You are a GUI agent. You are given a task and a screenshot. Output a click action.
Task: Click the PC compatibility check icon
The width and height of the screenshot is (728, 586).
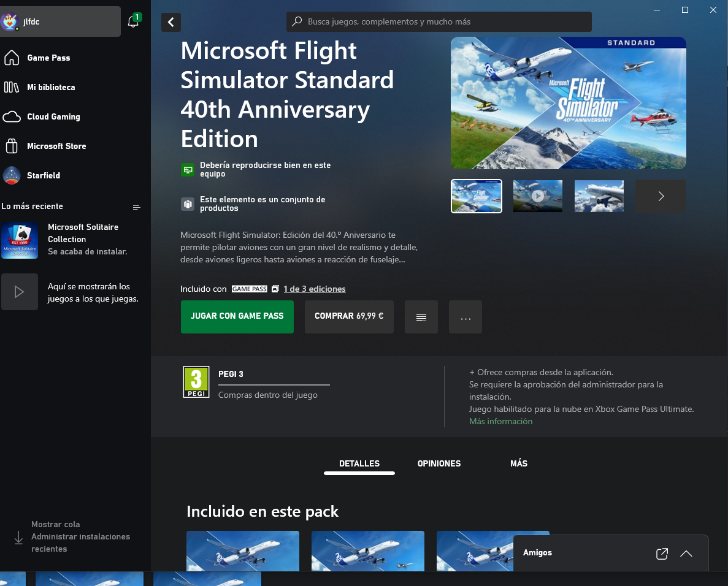[x=188, y=169]
